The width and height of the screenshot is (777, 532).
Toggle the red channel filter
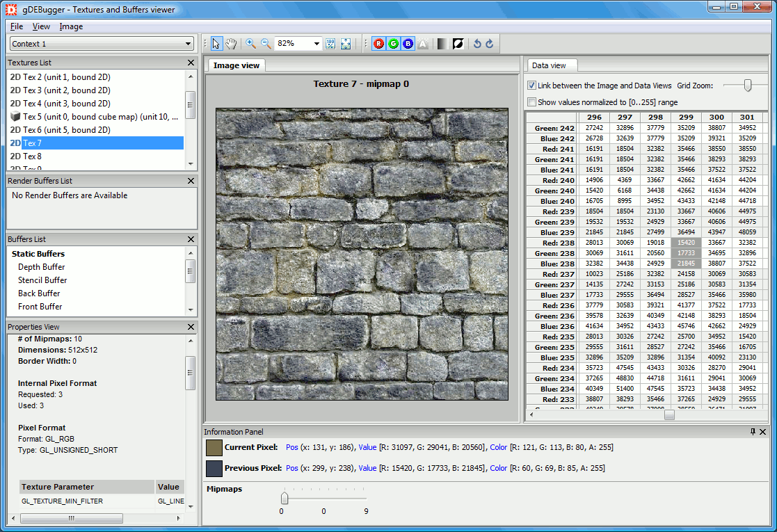click(x=378, y=44)
